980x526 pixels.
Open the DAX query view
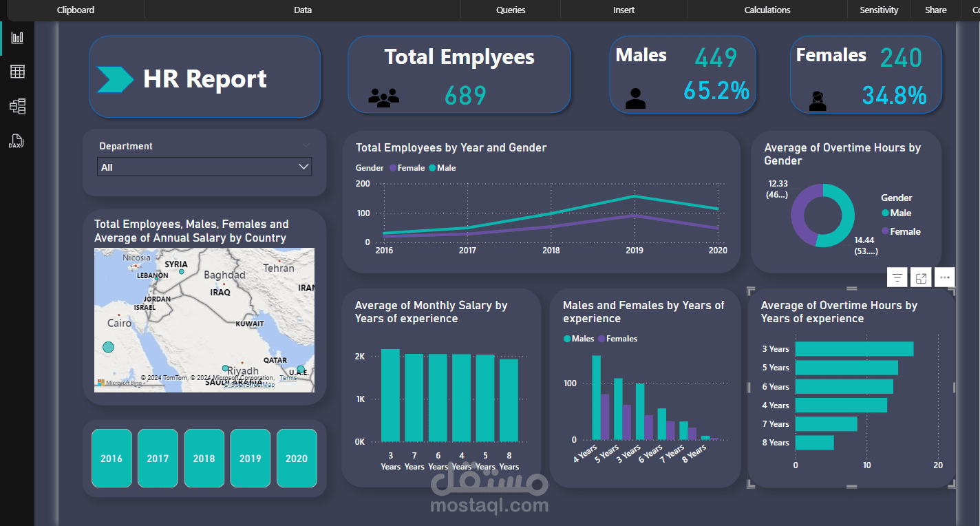[17, 141]
